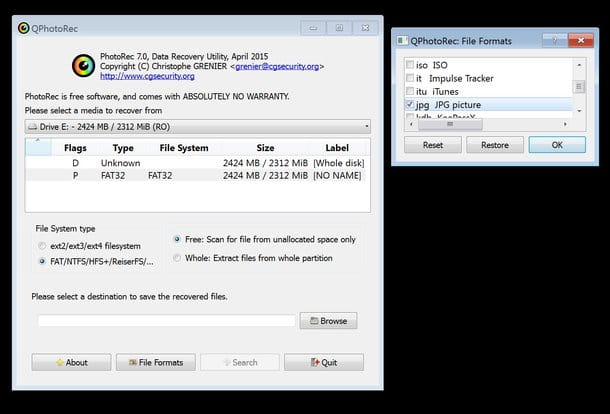Screen dimensions: 610x414
Task: Close the QPhotoRec main window
Action: click(x=365, y=28)
